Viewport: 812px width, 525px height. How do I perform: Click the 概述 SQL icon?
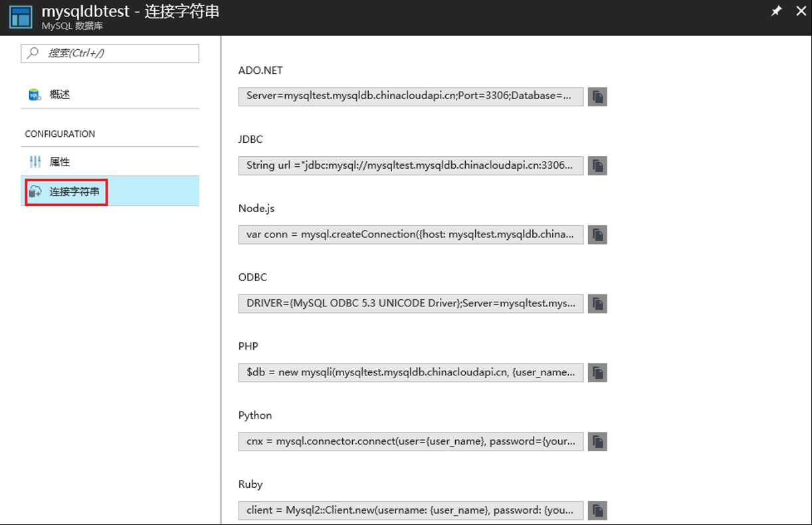pyautogui.click(x=35, y=95)
